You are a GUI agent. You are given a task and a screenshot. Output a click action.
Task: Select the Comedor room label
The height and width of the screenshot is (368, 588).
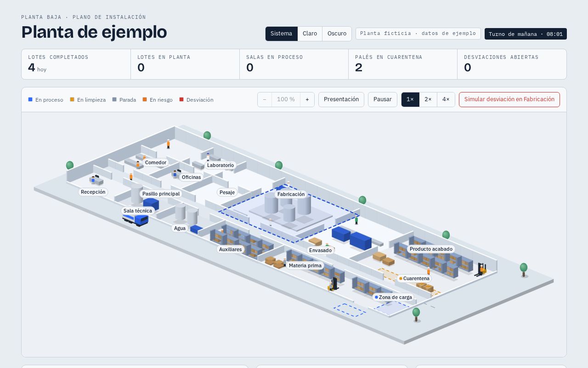tap(156, 162)
